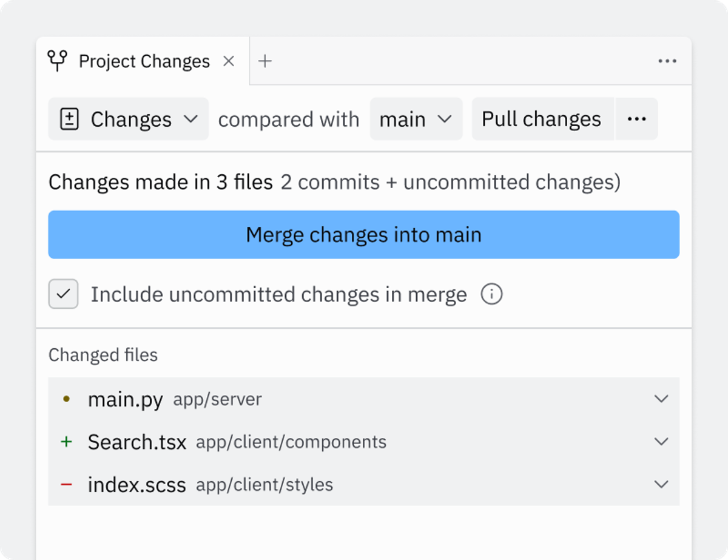Viewport: 728px width, 560px height.
Task: Open the main branch selector dropdown
Action: pos(416,119)
